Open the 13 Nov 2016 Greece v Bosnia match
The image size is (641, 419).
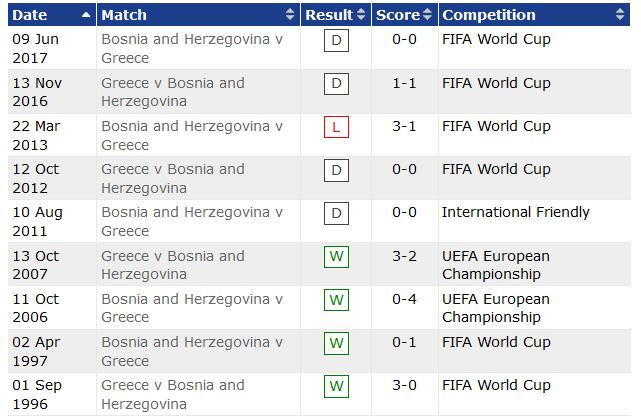(173, 92)
